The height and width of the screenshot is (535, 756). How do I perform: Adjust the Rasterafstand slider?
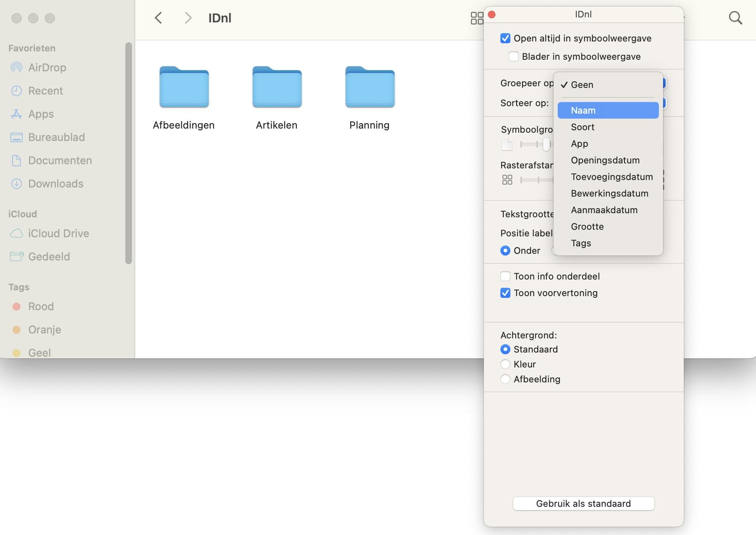pyautogui.click(x=539, y=180)
